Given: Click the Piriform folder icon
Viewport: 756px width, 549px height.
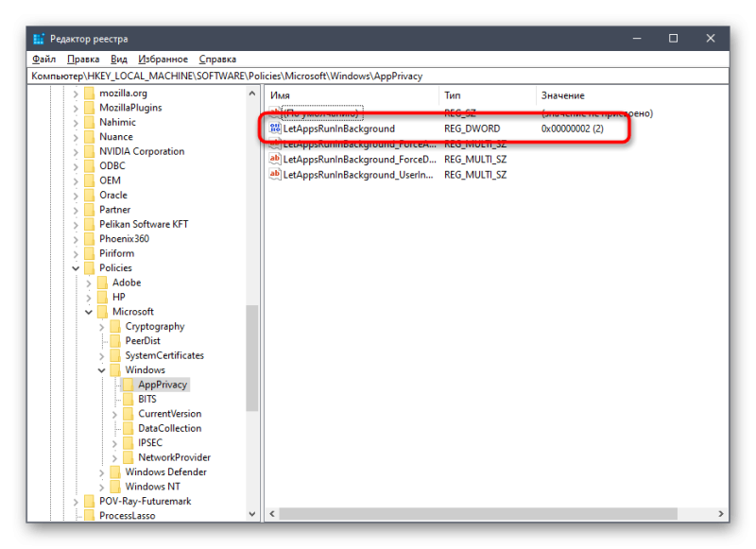Looking at the screenshot, I should coord(89,253).
